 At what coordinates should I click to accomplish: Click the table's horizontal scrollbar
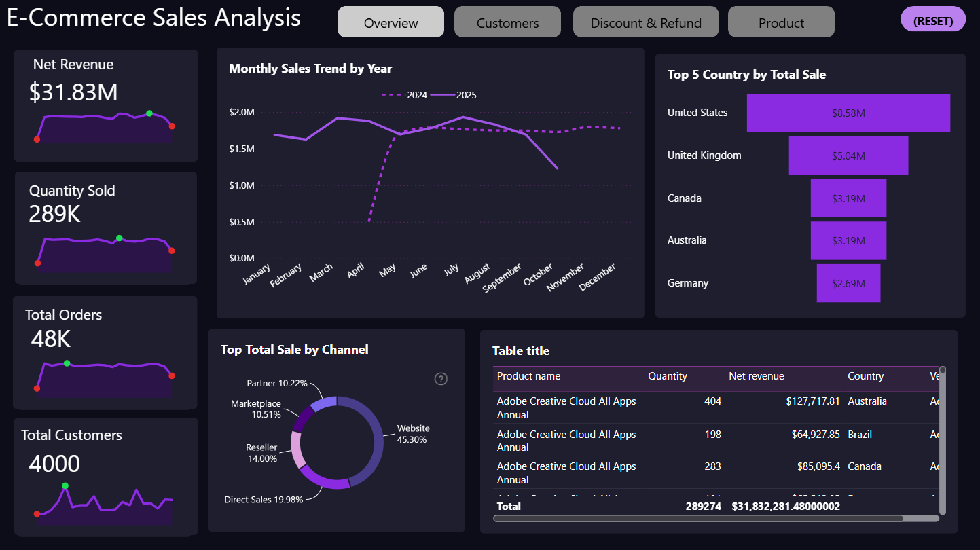pos(698,518)
